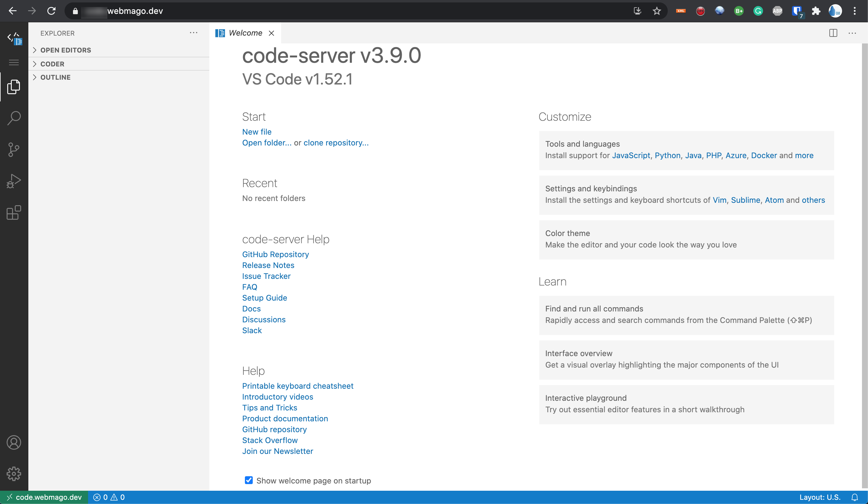Click the Explorer sidebar icon
Screen dimensions: 868x504
click(14, 87)
